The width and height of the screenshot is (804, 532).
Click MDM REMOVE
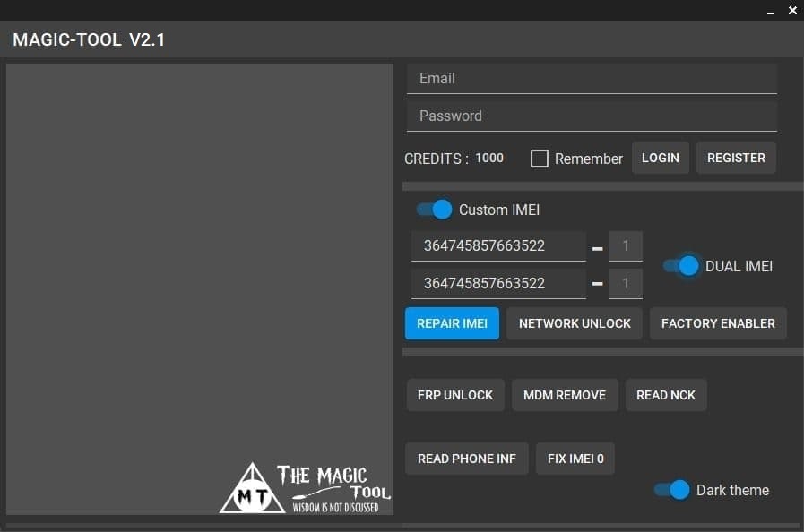[565, 395]
